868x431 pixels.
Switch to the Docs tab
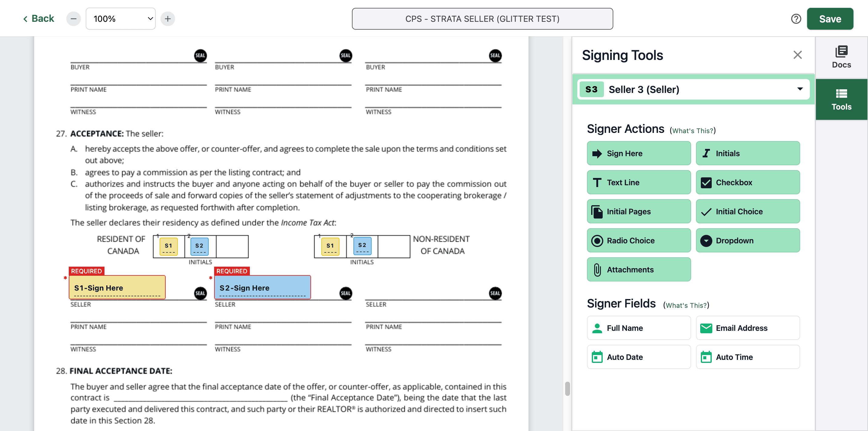tap(841, 57)
